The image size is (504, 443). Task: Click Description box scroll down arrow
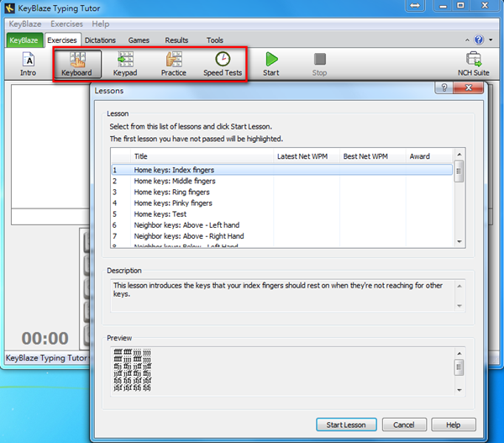(x=459, y=306)
